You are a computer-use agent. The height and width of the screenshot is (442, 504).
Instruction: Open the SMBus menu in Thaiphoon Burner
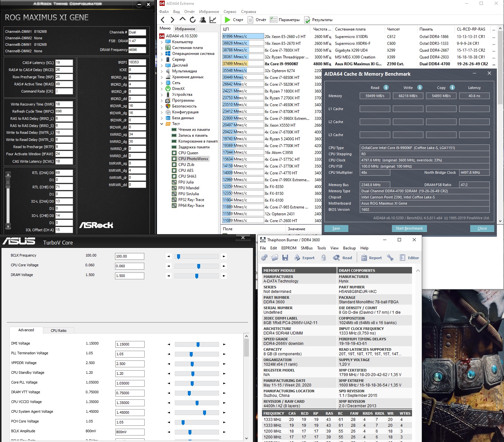(307, 248)
